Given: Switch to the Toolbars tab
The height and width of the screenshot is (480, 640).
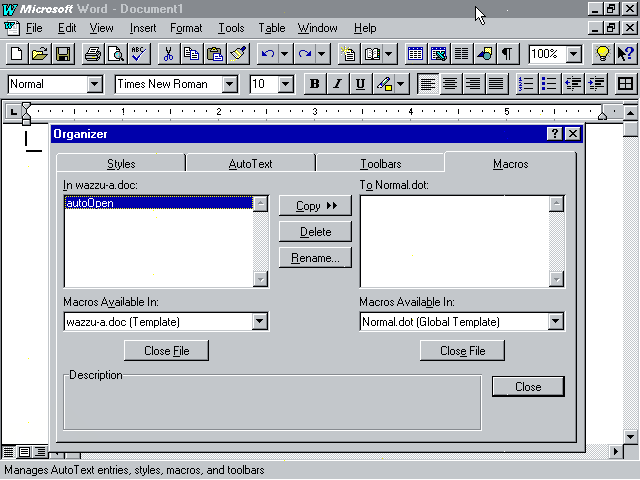Looking at the screenshot, I should click(x=381, y=164).
